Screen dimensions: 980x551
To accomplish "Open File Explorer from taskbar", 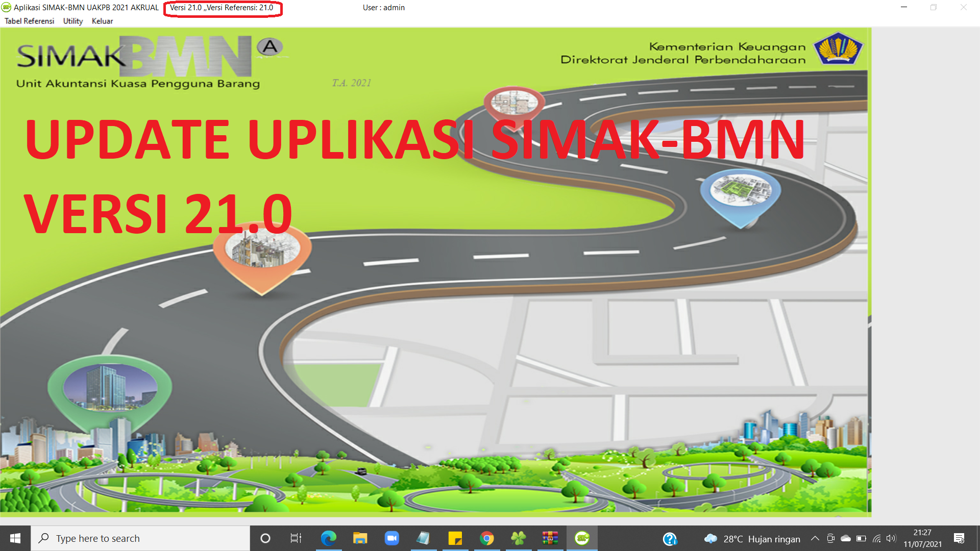I will [x=360, y=538].
